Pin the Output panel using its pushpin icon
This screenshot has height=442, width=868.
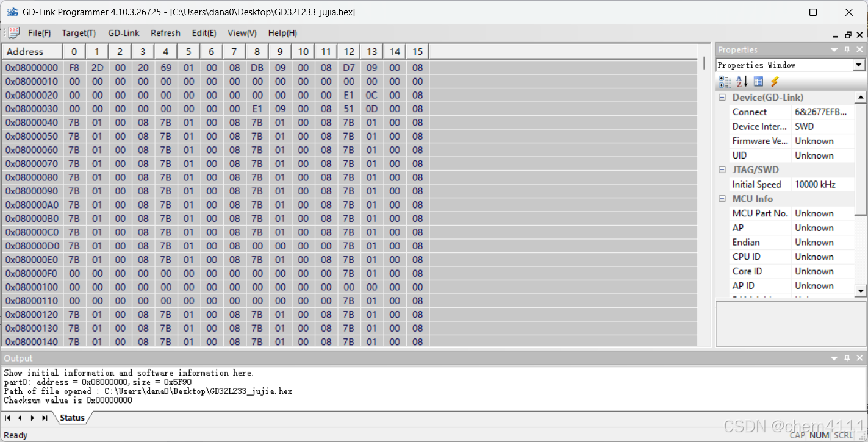click(x=846, y=358)
